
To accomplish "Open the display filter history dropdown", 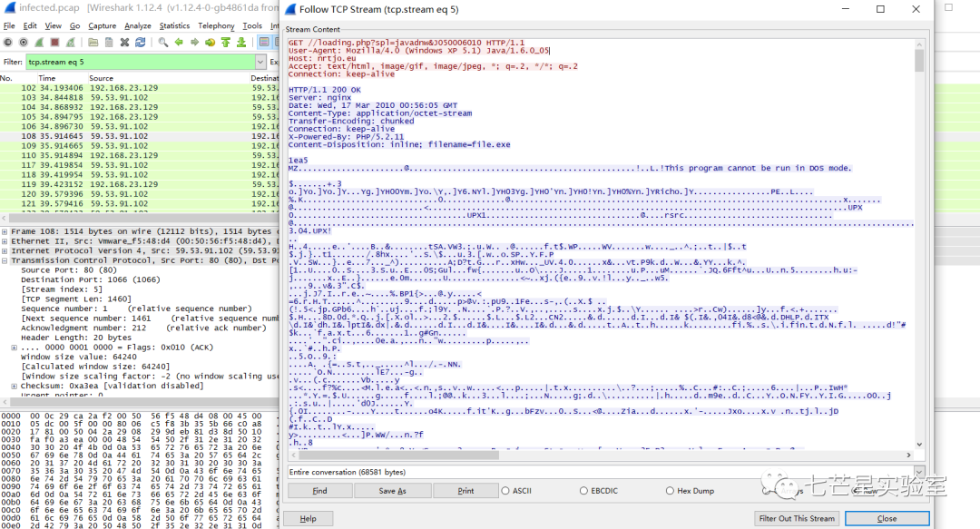I will pyautogui.click(x=260, y=62).
